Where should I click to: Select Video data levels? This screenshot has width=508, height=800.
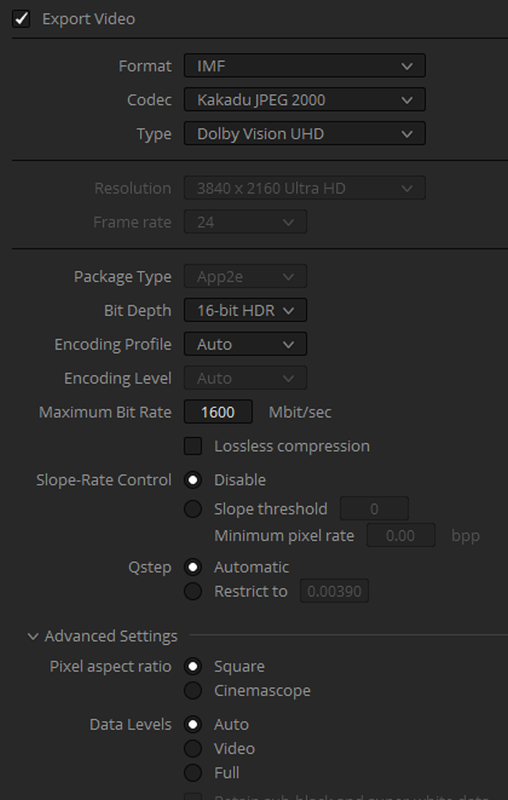[193, 748]
